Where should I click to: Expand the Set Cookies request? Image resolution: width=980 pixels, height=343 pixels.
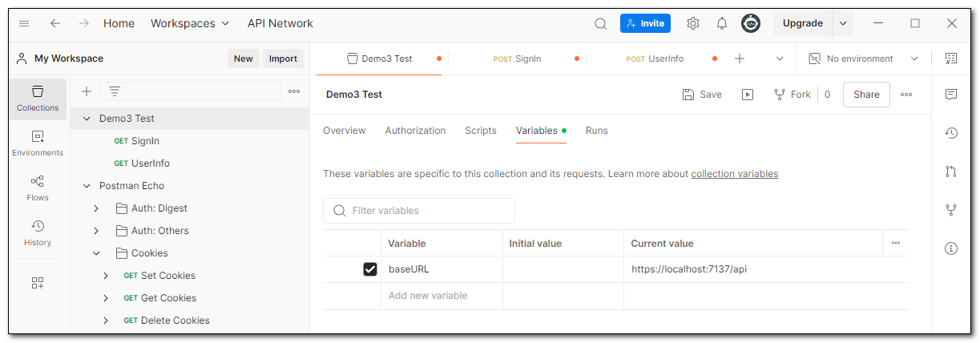pyautogui.click(x=106, y=276)
